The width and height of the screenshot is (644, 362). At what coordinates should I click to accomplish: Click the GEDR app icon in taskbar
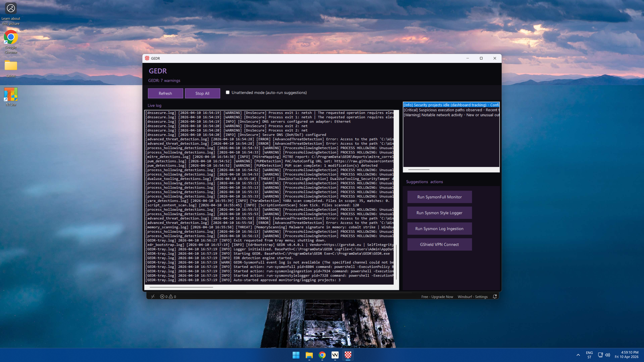coord(348,355)
